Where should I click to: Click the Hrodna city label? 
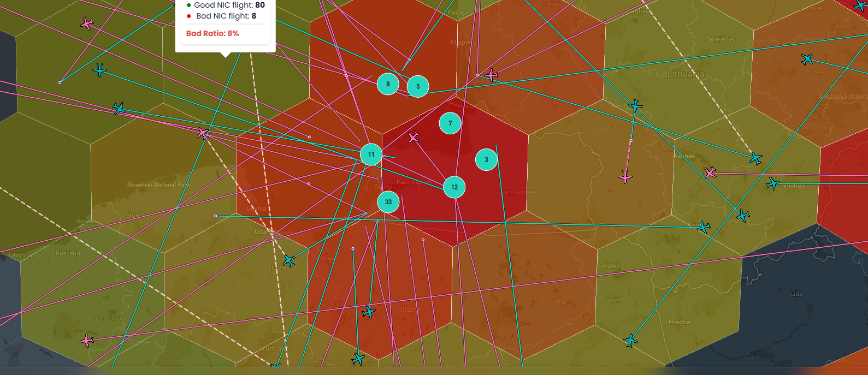pos(679,322)
